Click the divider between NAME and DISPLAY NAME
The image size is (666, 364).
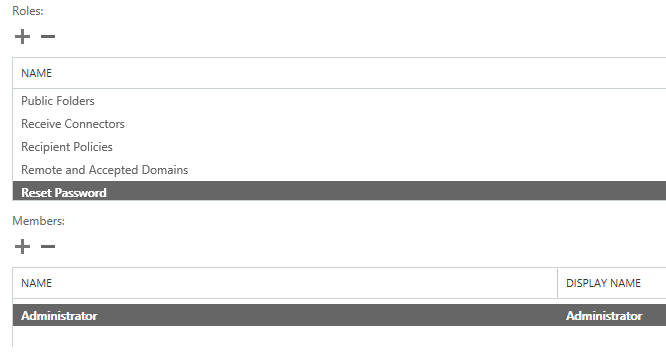click(x=557, y=283)
